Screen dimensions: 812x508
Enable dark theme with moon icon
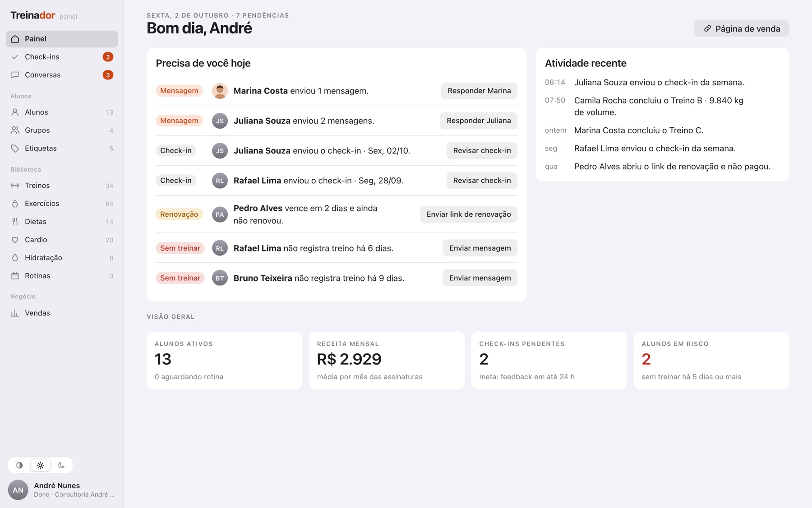(61, 465)
